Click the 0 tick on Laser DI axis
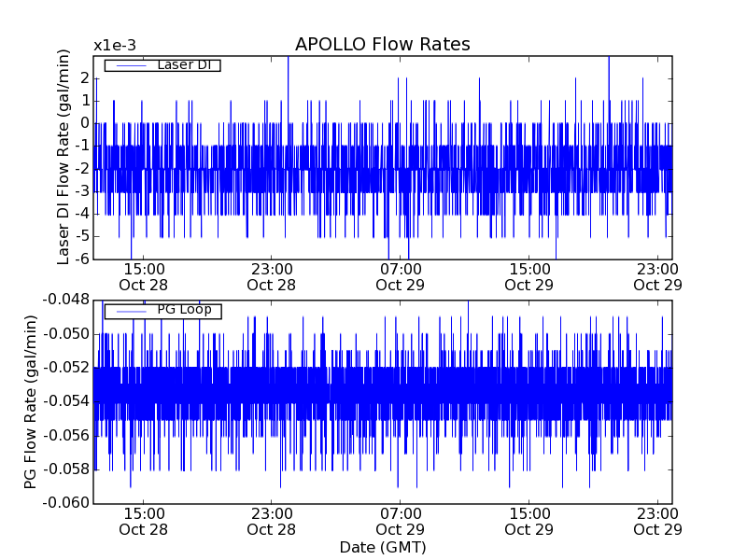This screenshot has width=747, height=560. pyautogui.click(x=84, y=122)
